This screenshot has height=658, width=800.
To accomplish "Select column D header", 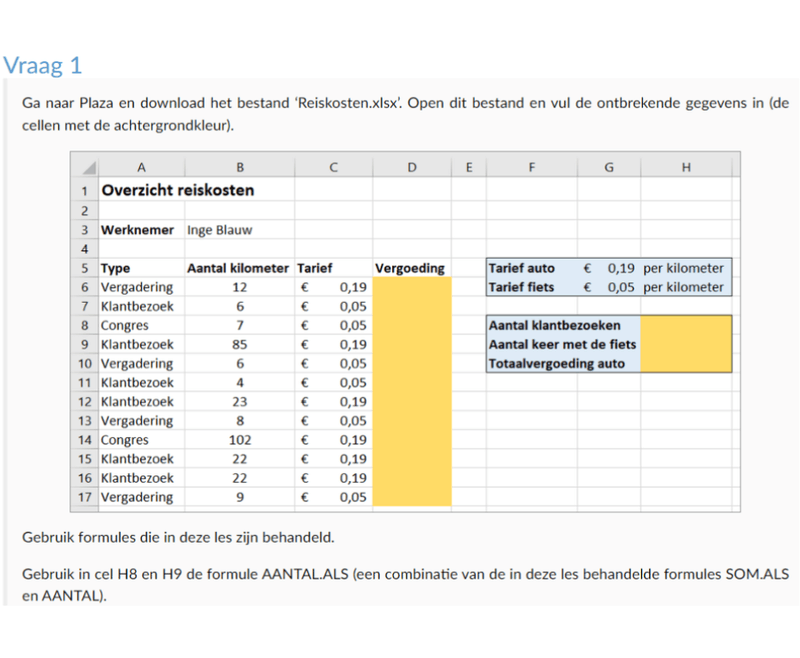I will [412, 167].
